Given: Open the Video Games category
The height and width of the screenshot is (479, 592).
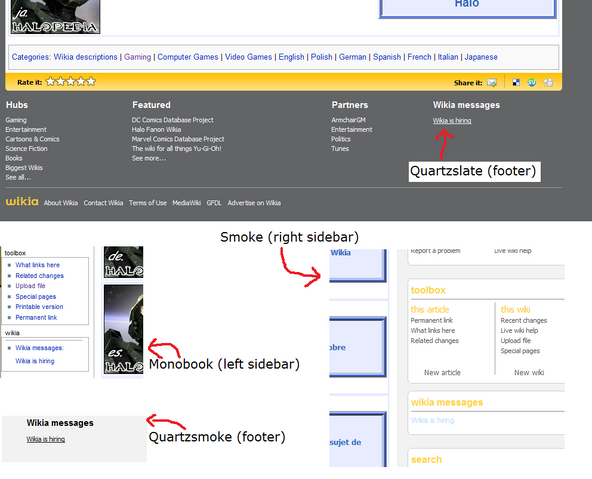Looking at the screenshot, I should [x=248, y=57].
